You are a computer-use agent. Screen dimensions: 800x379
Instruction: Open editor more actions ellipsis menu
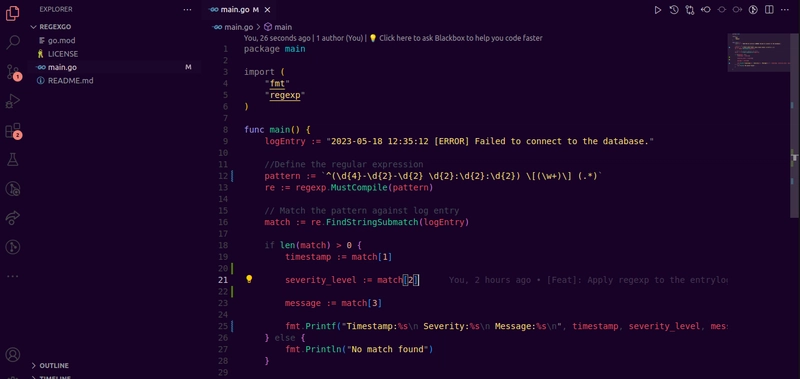pyautogui.click(x=785, y=10)
